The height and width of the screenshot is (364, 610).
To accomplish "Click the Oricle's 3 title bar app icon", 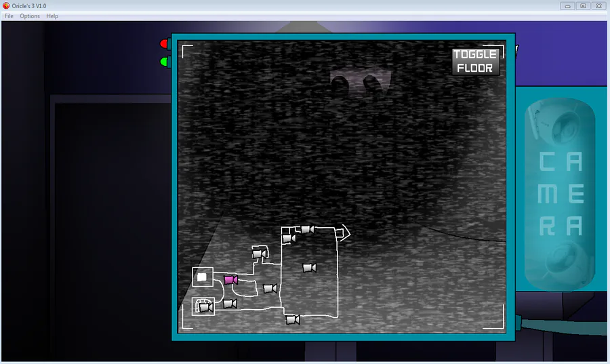I will tap(6, 5).
